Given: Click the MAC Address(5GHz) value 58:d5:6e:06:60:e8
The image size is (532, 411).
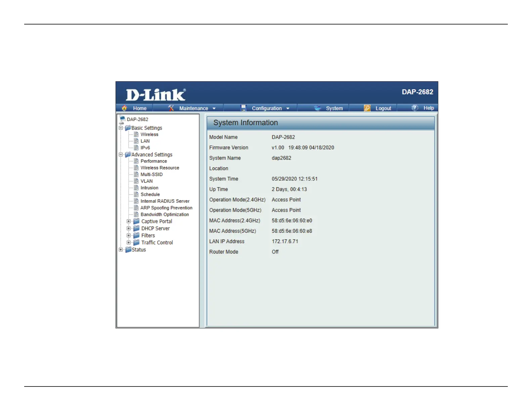Looking at the screenshot, I should pyautogui.click(x=292, y=231).
